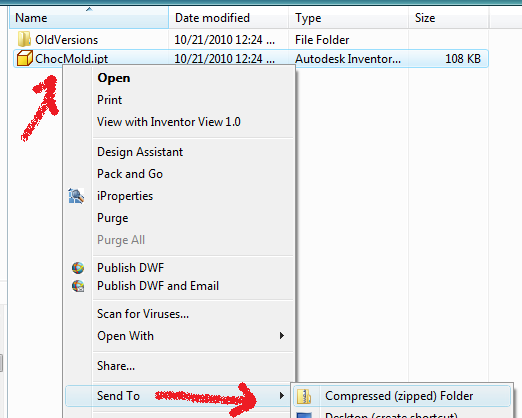Select Print in the context menu
Viewport: 522px width, 418px height.
tap(109, 100)
